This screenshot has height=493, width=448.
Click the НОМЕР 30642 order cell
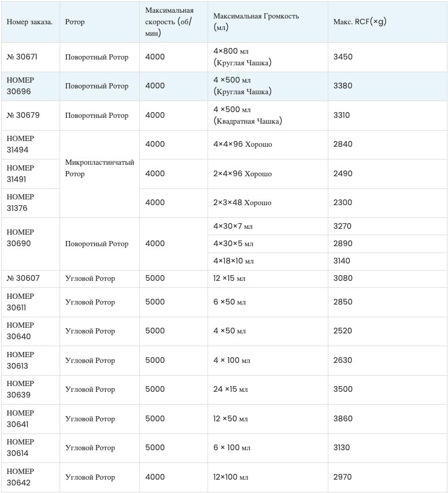tap(20, 477)
